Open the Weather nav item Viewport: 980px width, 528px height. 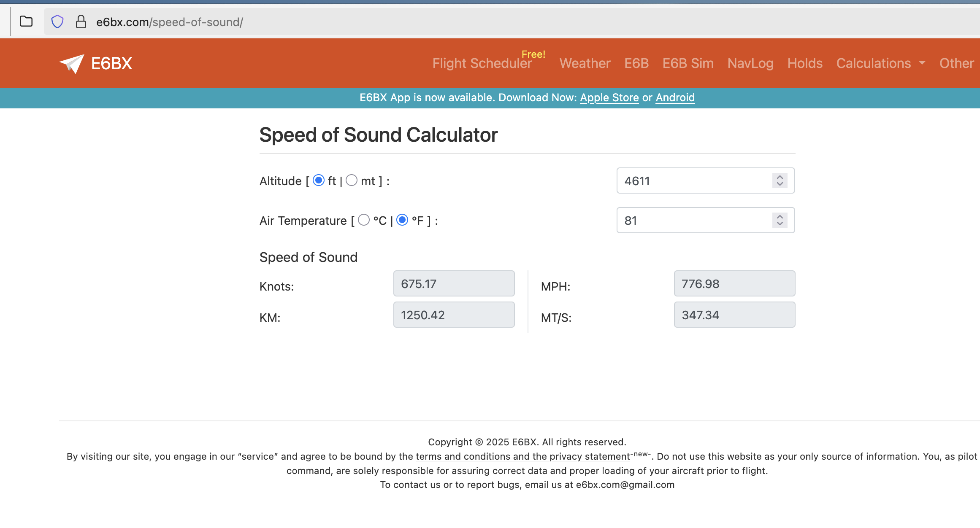click(x=585, y=63)
